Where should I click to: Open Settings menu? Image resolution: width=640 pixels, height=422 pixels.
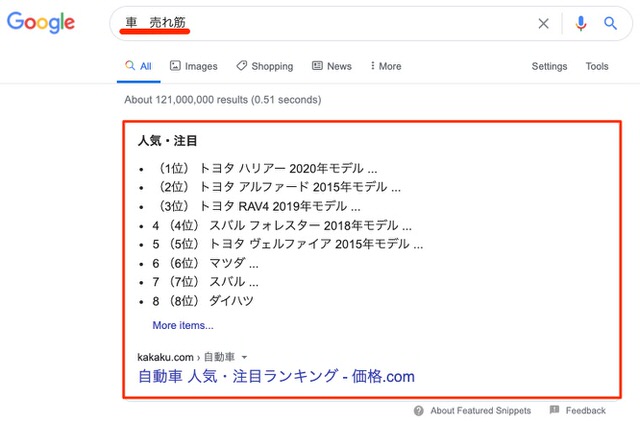point(549,66)
